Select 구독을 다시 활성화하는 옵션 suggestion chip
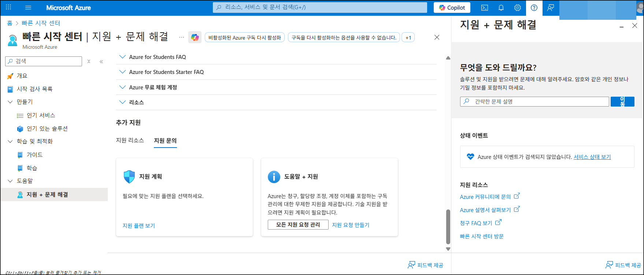 pyautogui.click(x=344, y=37)
